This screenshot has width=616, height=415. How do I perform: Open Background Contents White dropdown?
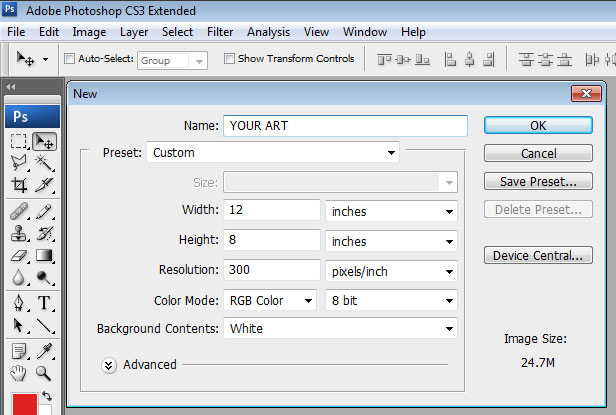click(x=340, y=328)
